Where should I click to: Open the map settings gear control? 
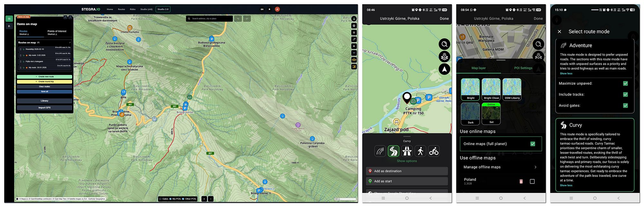coord(354,26)
